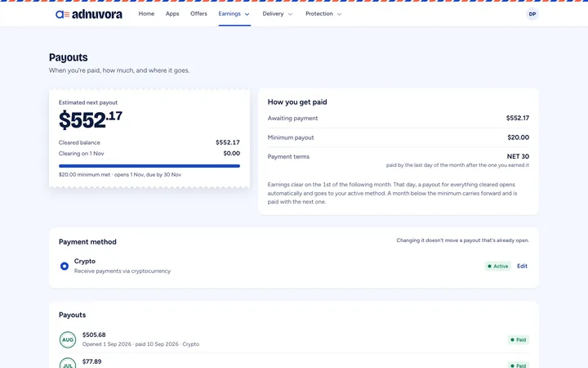Click the 'Changing it doesn't move a payout' note
Viewport: 588px width, 368px height.
[463, 240]
